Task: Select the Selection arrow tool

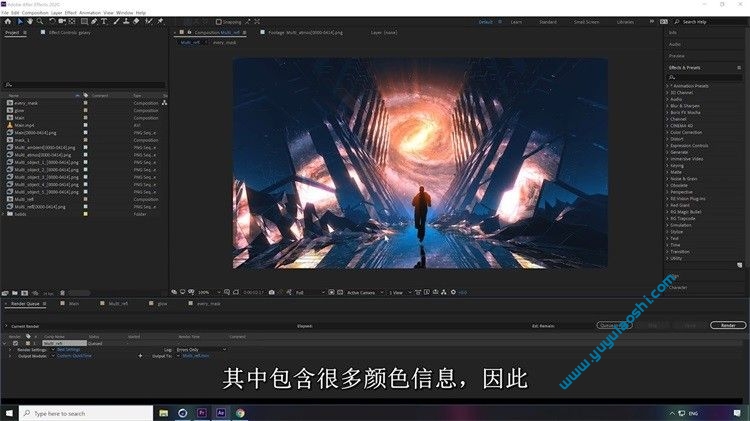Action: click(x=20, y=22)
